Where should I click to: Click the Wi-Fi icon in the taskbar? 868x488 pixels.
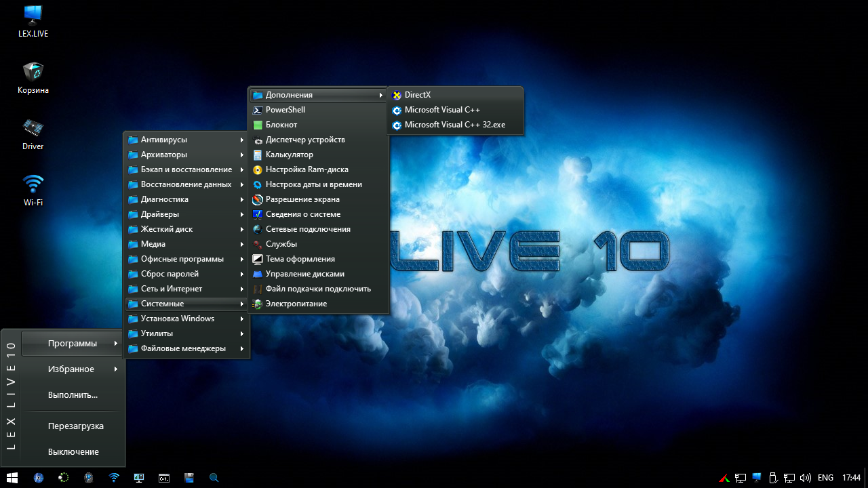114,478
